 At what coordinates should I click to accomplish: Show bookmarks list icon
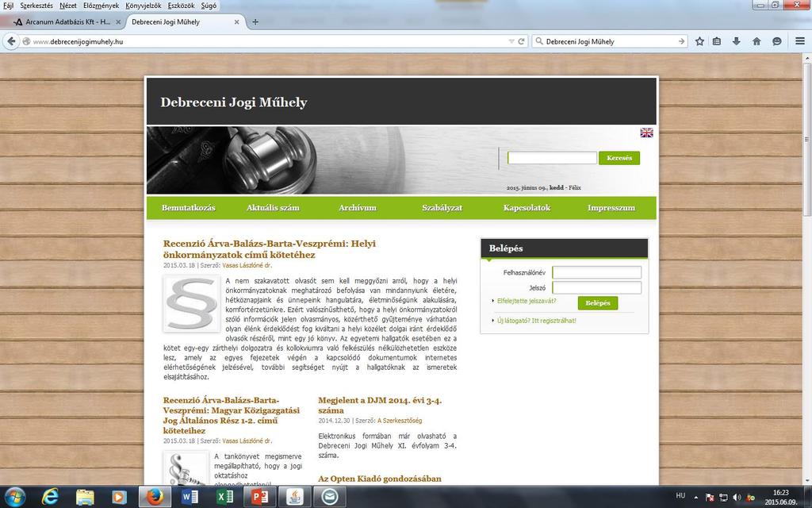pos(717,41)
